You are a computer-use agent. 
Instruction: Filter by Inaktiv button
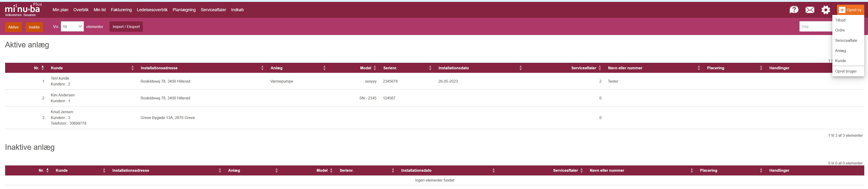click(x=34, y=27)
